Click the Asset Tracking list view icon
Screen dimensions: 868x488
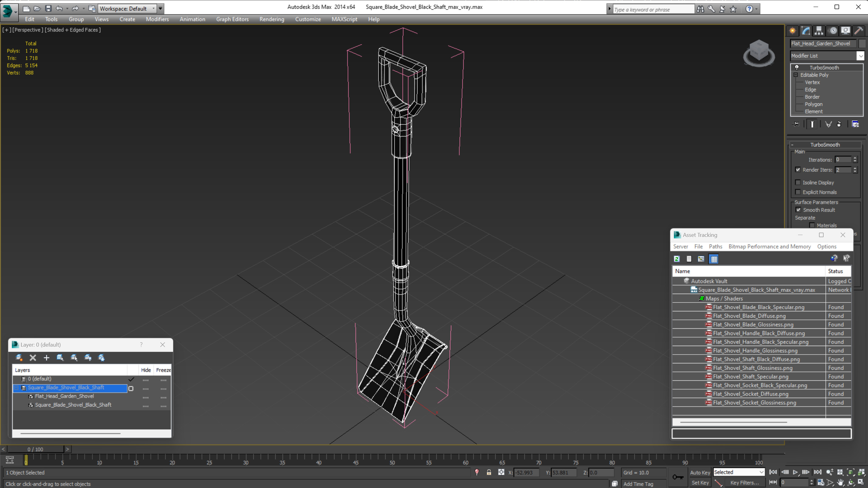tap(689, 259)
